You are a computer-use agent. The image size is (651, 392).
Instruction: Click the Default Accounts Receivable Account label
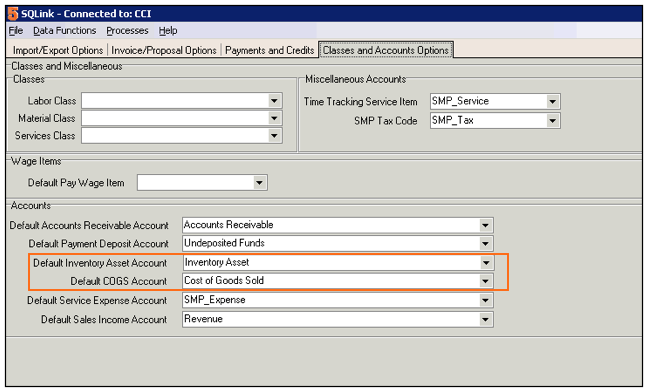[89, 225]
